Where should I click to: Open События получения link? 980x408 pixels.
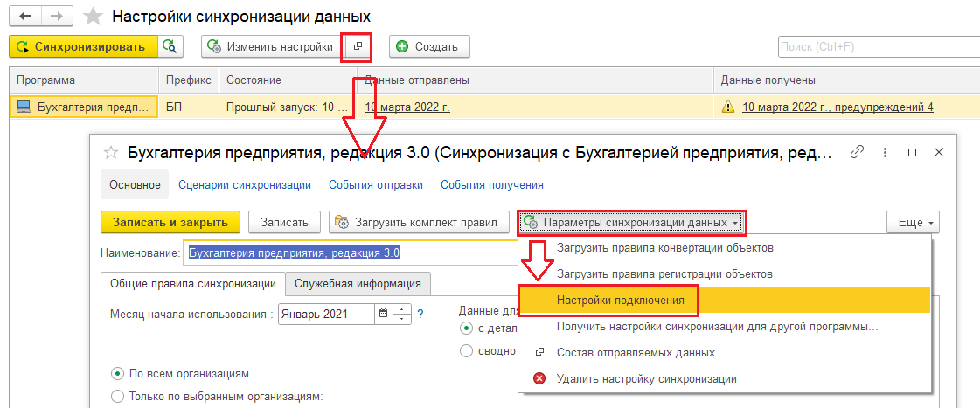pos(492,185)
